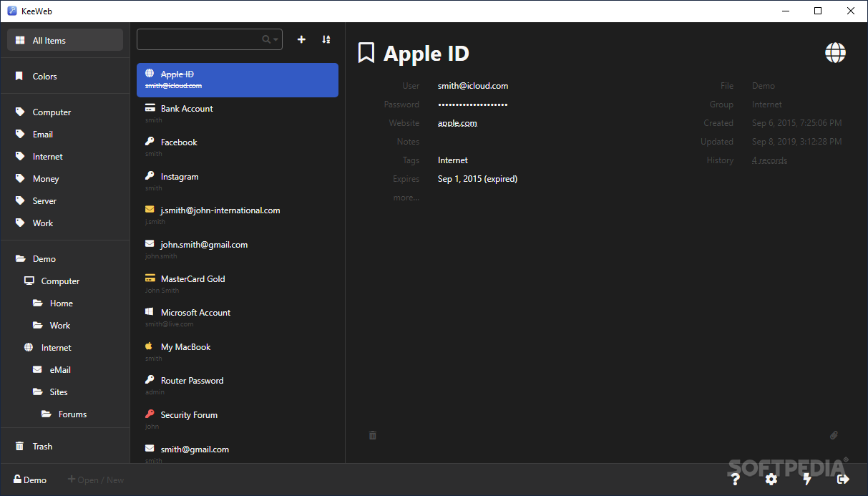Click the empty Notes field label
This screenshot has height=496, width=868.
coord(408,142)
